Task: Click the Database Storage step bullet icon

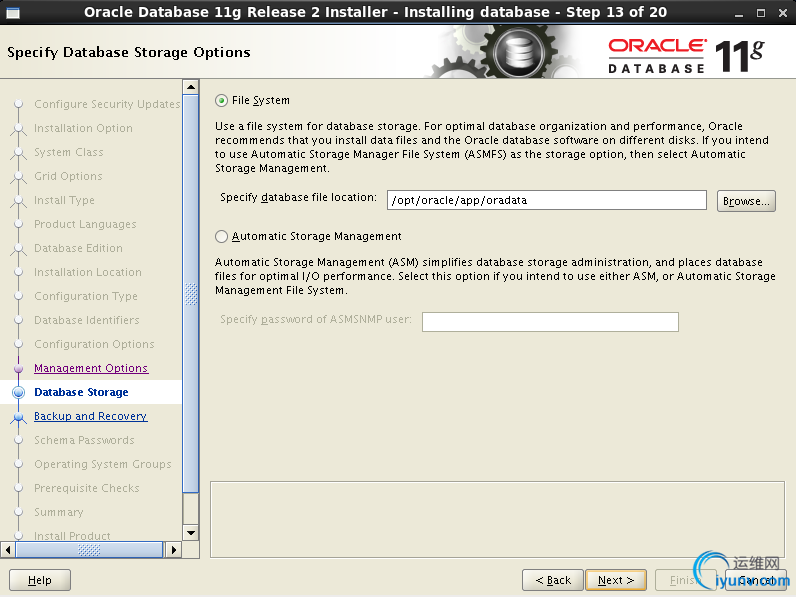Action: click(18, 392)
